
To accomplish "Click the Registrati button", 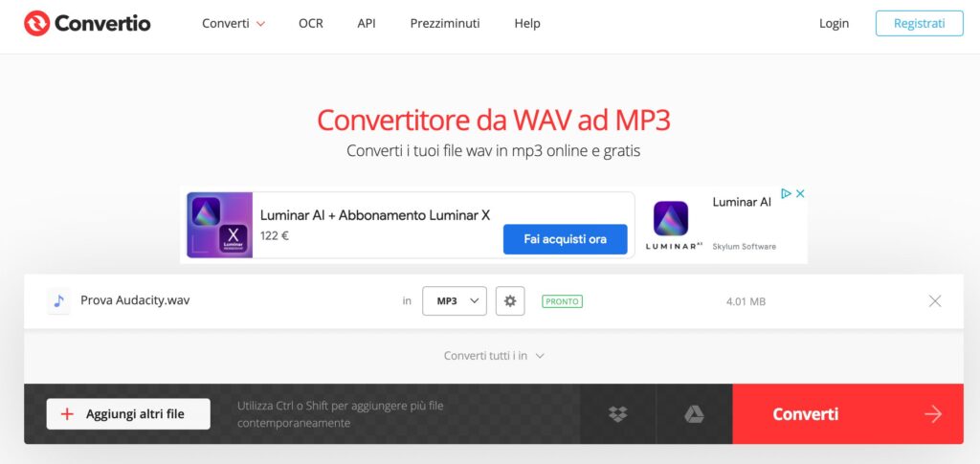I will click(x=920, y=23).
